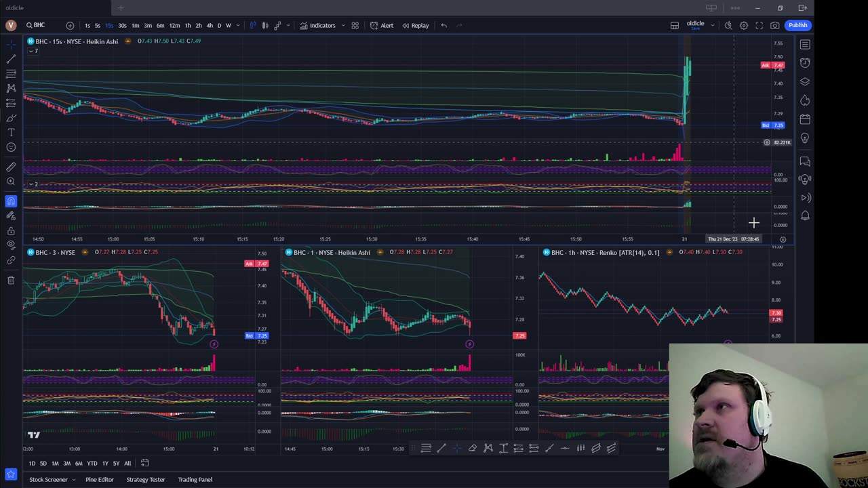868x488 pixels.
Task: Click the undo arrow
Action: click(x=444, y=25)
